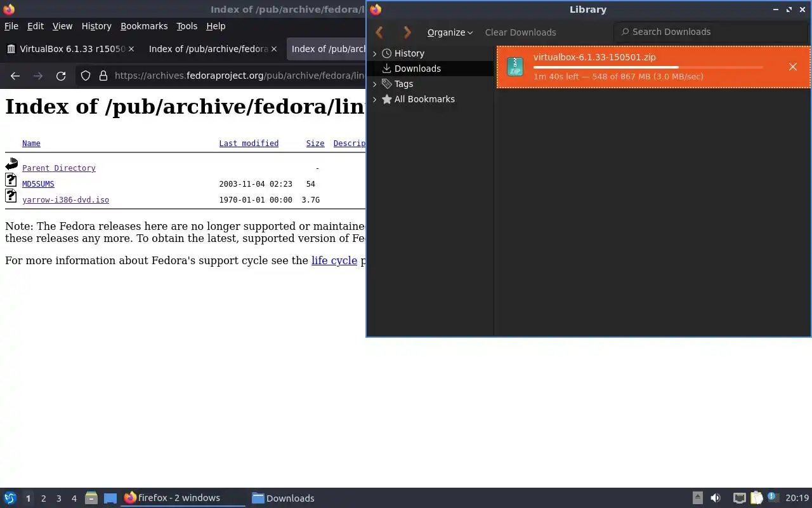This screenshot has height=508, width=812.
Task: Close the VirtualBox 6.1.33 tab
Action: 132,49
